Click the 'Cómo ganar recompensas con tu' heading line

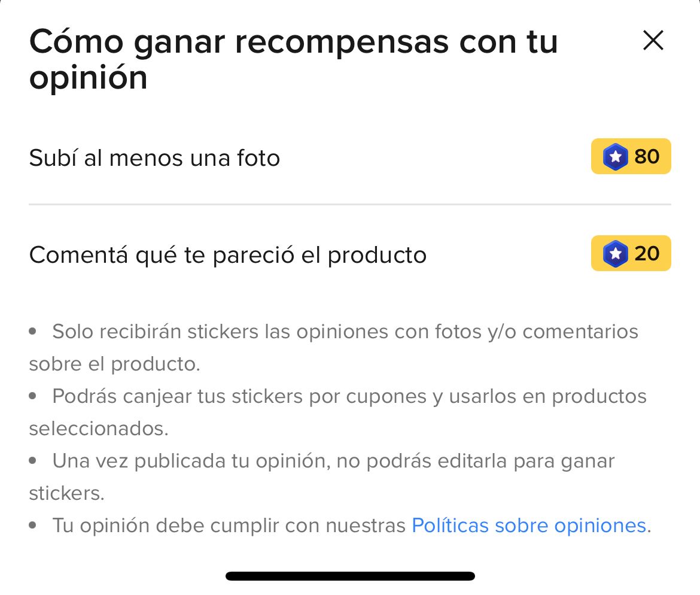pyautogui.click(x=293, y=42)
